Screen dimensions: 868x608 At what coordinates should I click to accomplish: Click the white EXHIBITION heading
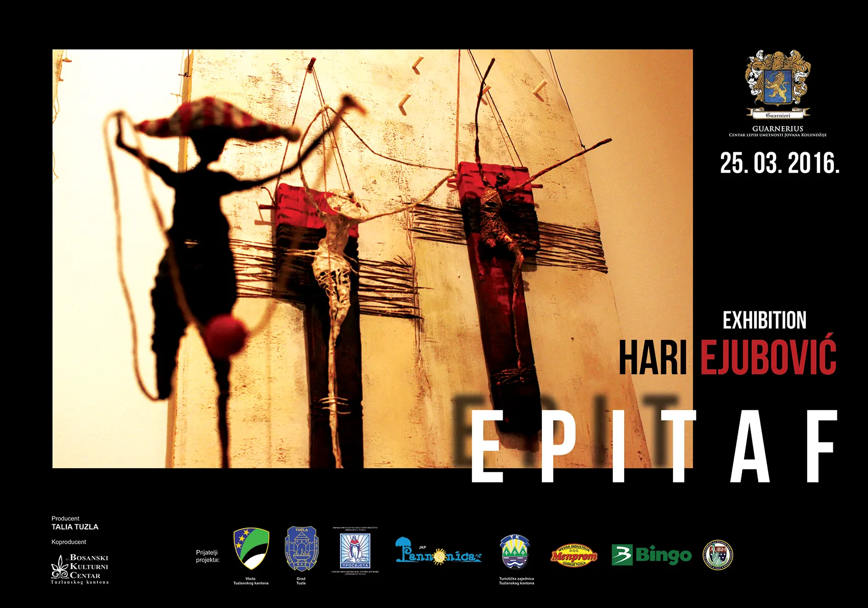click(x=764, y=321)
